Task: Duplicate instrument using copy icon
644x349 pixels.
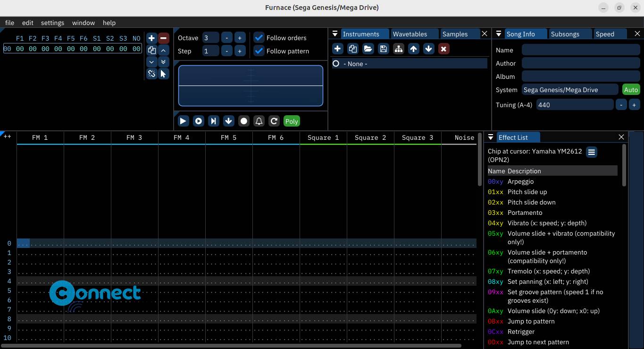Action: tap(353, 49)
